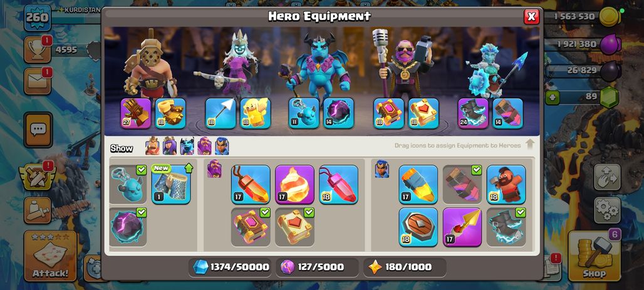This screenshot has width=644, height=290.
Task: Pick the round Seeking Shield equipment
Action: point(418,227)
